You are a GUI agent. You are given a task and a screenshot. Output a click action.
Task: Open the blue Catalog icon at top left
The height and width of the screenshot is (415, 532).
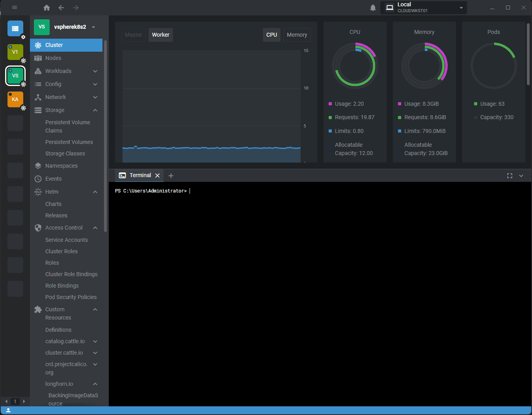[15, 28]
